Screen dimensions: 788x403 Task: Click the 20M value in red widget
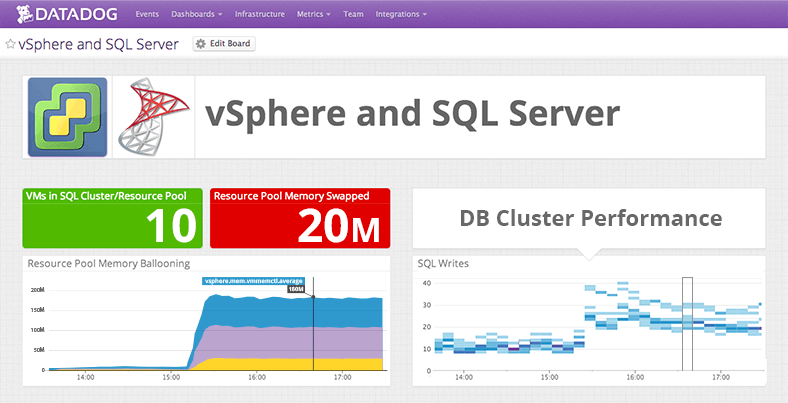point(339,226)
